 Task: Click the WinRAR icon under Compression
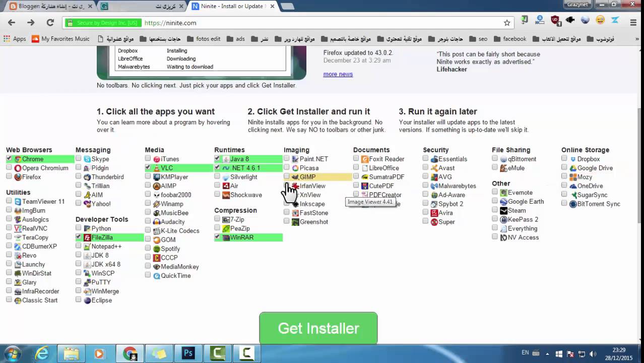(x=226, y=237)
